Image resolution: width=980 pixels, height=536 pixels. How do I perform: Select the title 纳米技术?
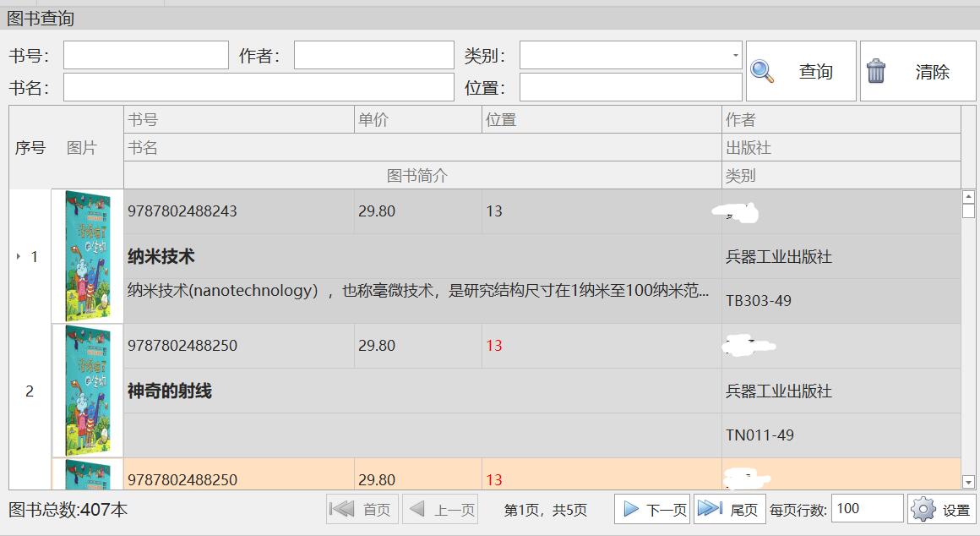pos(161,256)
